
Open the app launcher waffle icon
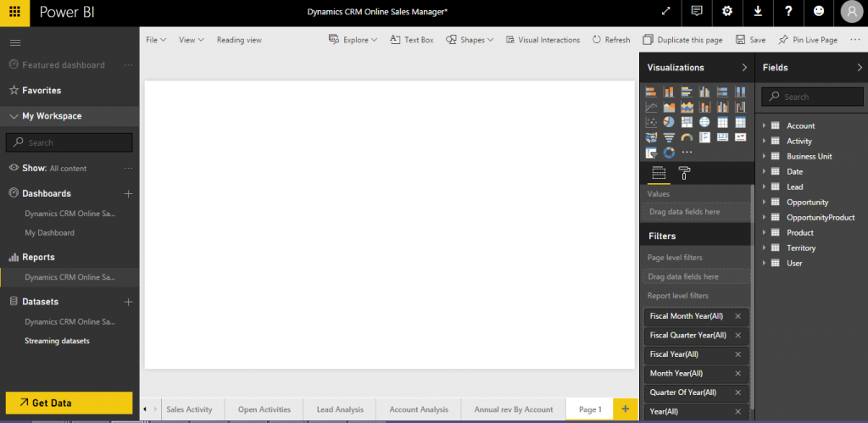click(x=15, y=12)
